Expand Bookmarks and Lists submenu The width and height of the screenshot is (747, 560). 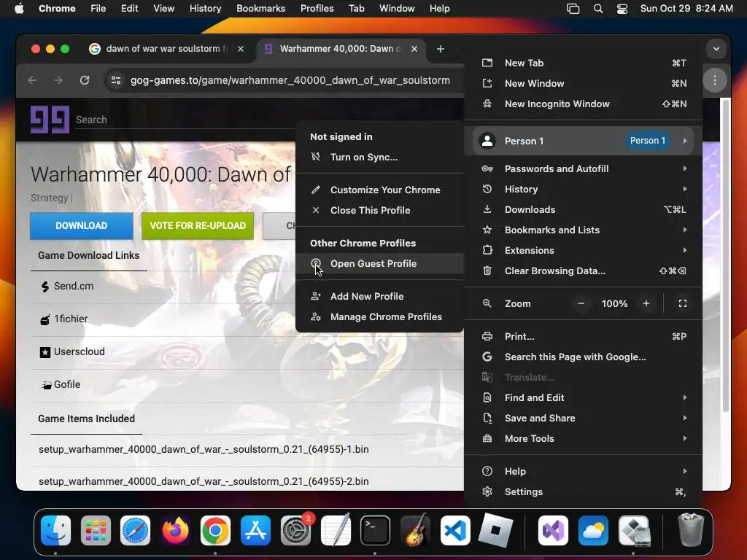584,230
